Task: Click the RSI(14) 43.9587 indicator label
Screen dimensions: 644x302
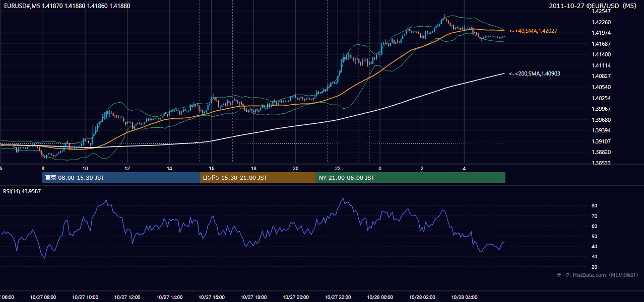Action: pos(22,191)
